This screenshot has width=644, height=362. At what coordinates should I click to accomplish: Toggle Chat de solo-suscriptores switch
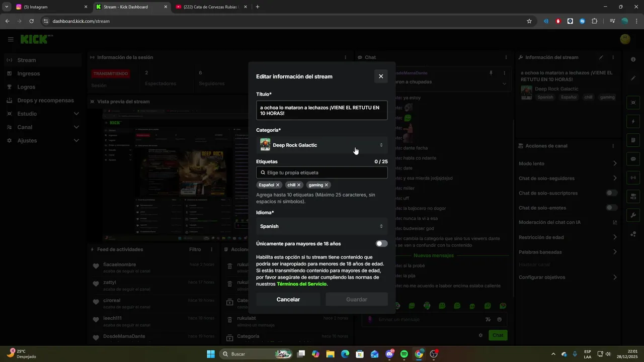(612, 193)
